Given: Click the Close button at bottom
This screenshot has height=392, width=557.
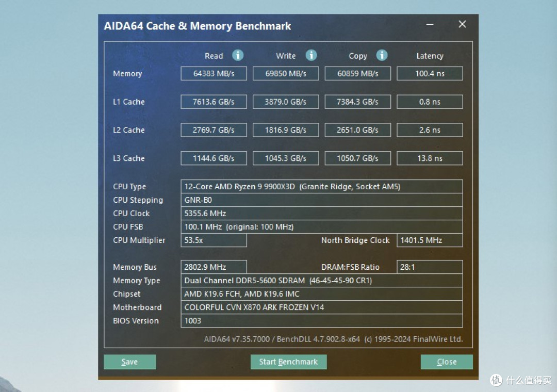Looking at the screenshot, I should click(447, 362).
